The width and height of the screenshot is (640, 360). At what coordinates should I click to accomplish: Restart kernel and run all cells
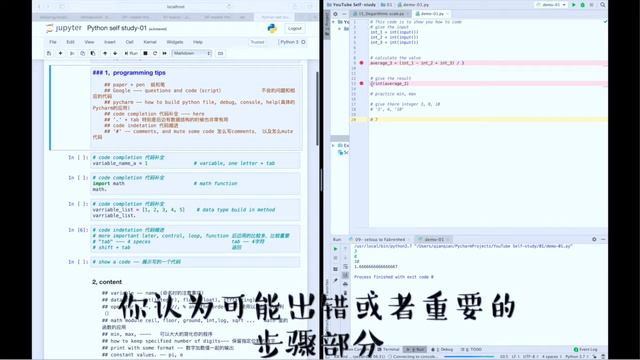tap(165, 53)
